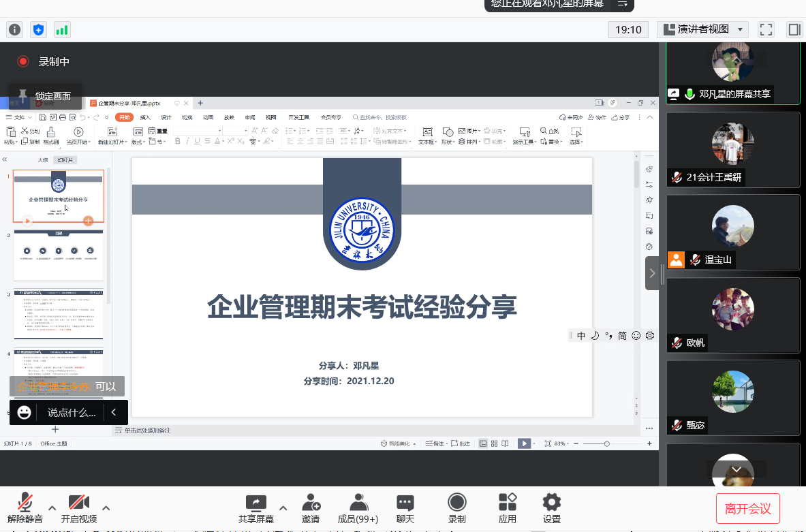The height and width of the screenshot is (532, 806).
Task: Click the IME settings gear icon
Action: [x=650, y=336]
